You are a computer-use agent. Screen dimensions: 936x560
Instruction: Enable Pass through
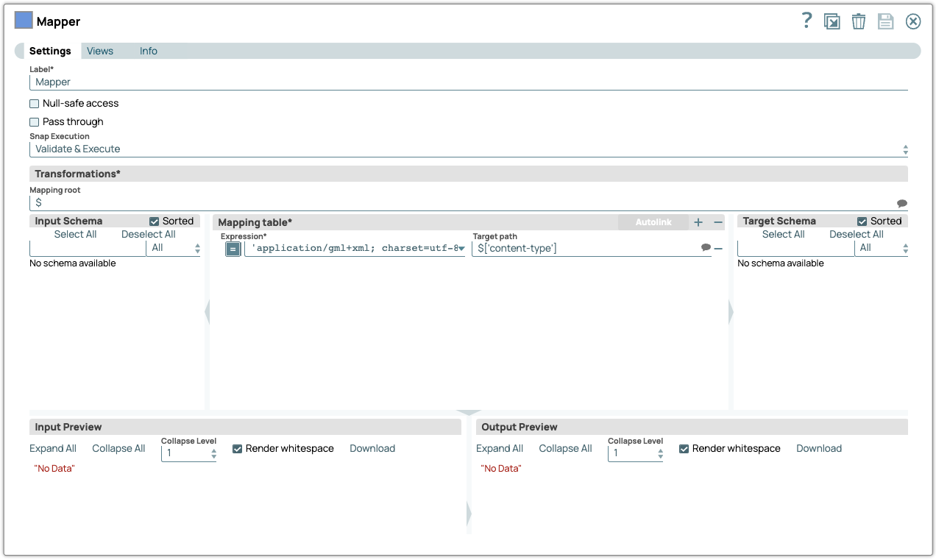click(x=34, y=121)
